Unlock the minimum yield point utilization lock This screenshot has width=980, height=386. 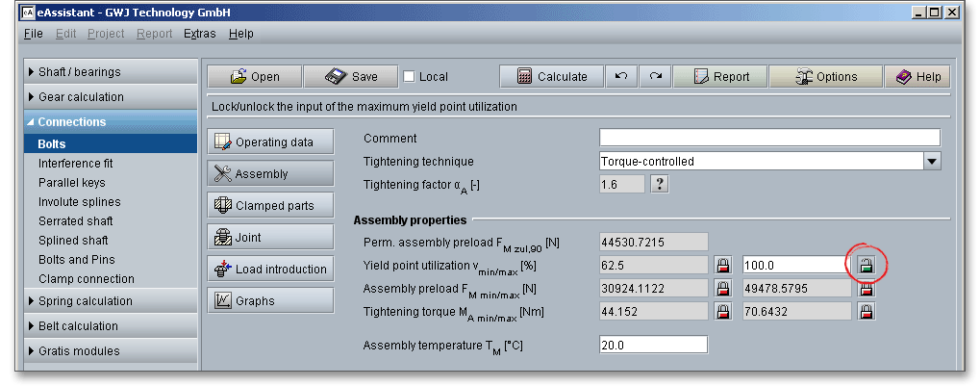coord(722,265)
